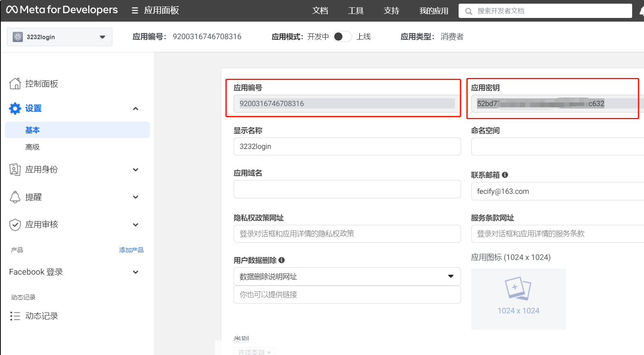Click the 3232login app atom icon
This screenshot has height=355, width=644.
point(18,37)
